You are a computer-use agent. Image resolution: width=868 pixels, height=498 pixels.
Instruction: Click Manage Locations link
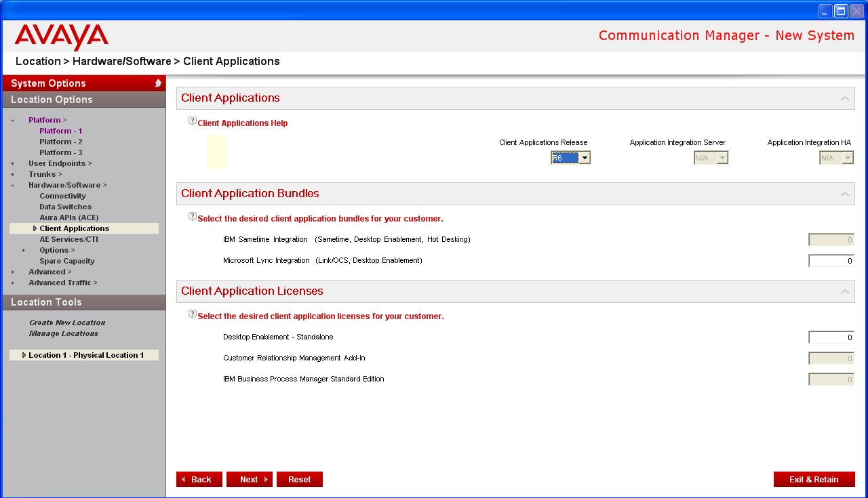64,333
